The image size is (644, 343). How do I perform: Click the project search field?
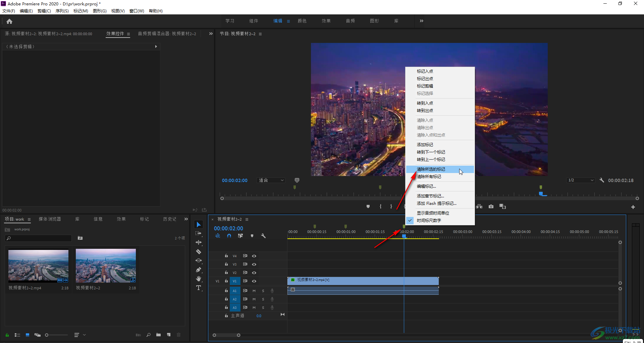click(x=39, y=238)
